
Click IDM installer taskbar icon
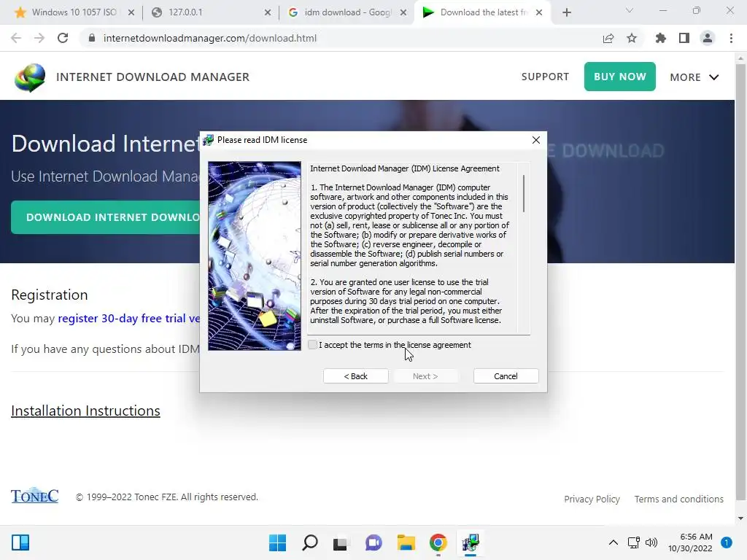[x=471, y=542]
